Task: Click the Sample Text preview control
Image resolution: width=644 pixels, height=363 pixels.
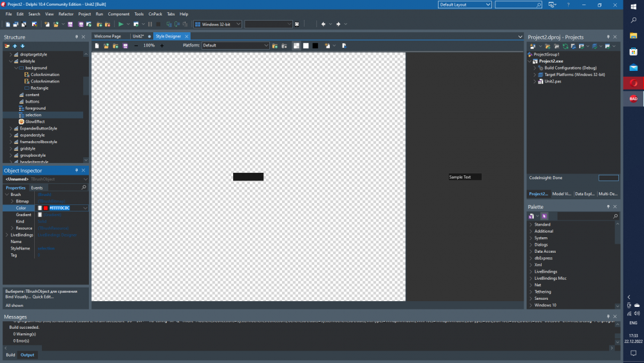Action: pyautogui.click(x=464, y=177)
